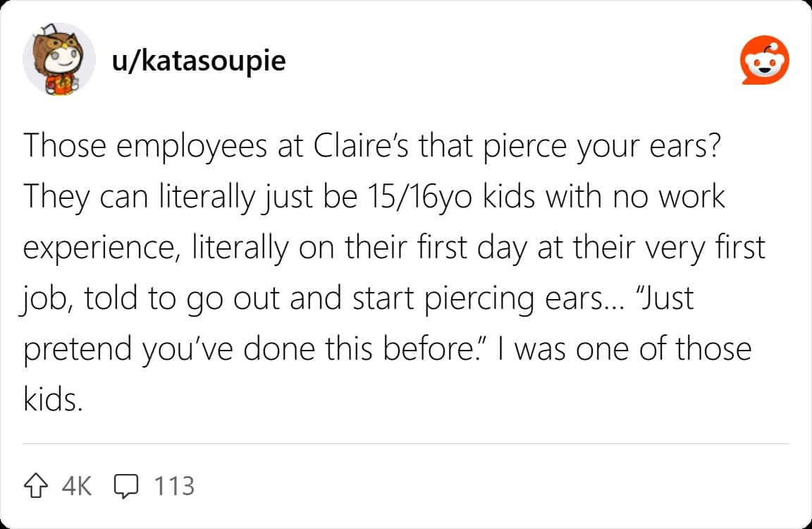Open comments via the speech bubble icon
The image size is (812, 529).
(125, 485)
